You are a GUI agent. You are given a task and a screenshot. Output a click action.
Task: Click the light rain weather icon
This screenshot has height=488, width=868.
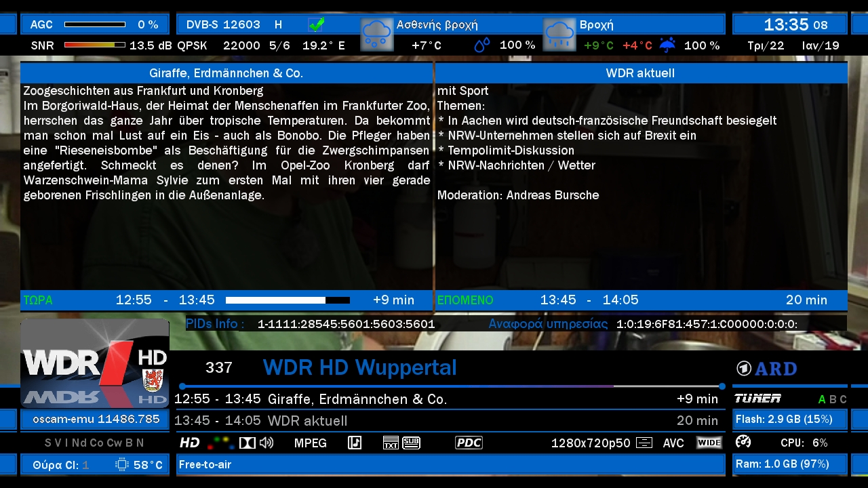(x=377, y=35)
